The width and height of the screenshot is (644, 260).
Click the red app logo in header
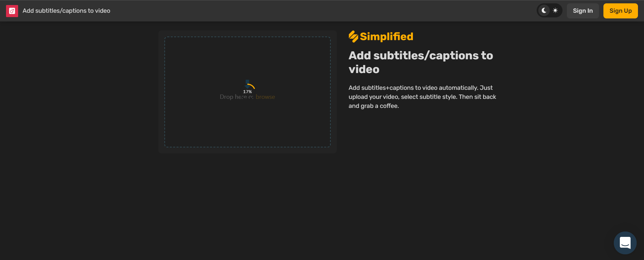(12, 11)
